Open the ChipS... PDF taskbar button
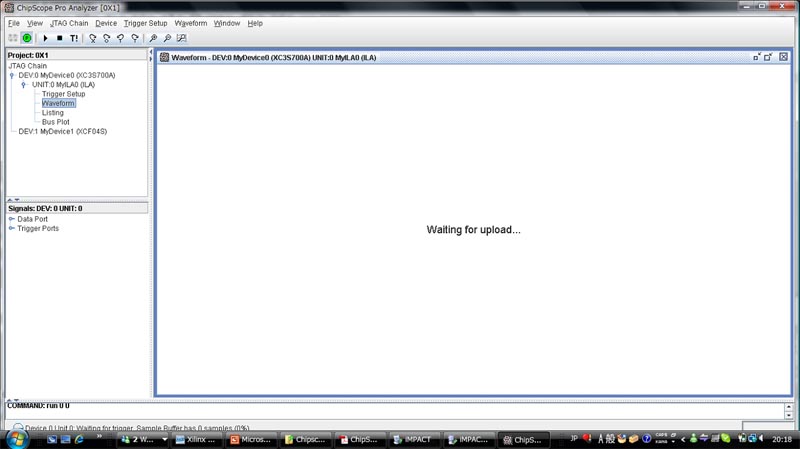The image size is (800, 449). tap(360, 440)
